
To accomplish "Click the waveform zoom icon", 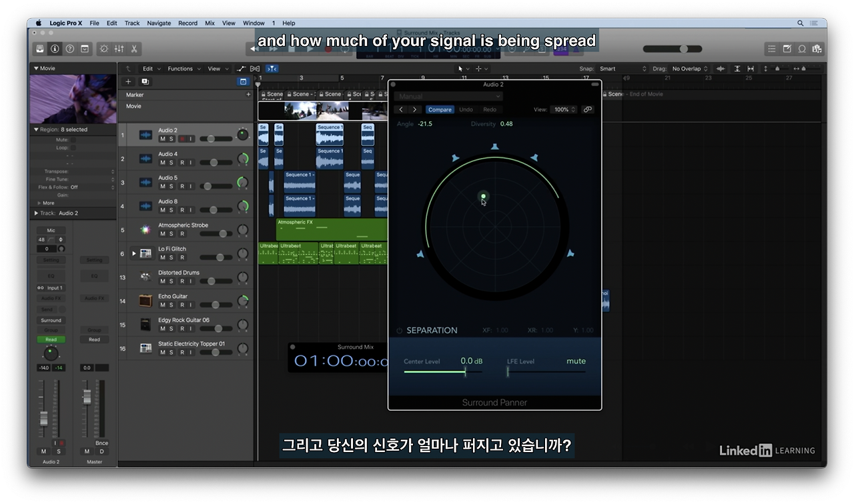I will [721, 69].
